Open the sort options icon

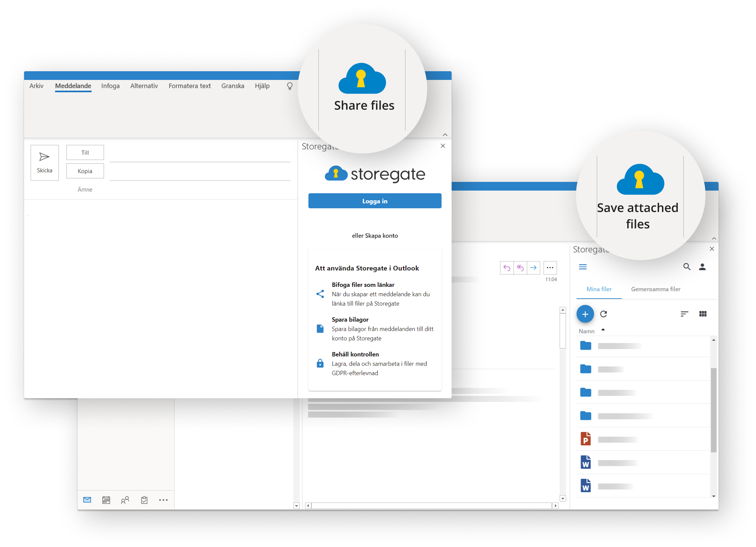684,314
